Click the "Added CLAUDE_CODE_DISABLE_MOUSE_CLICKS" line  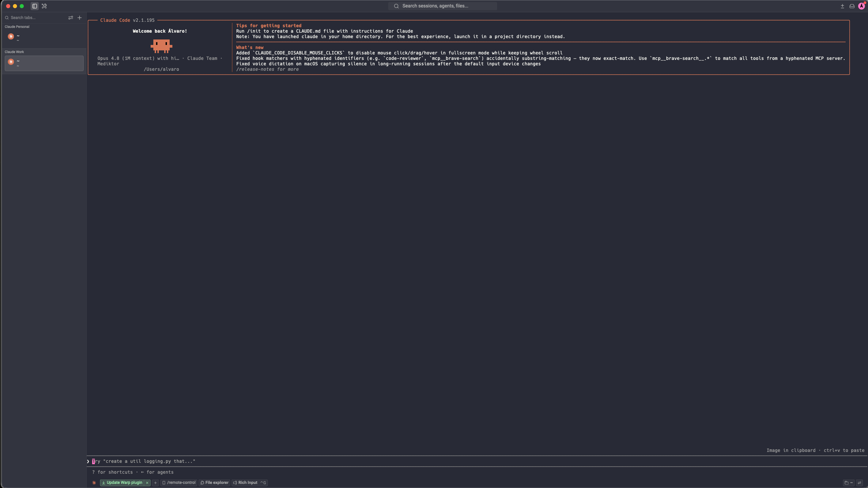pos(399,53)
